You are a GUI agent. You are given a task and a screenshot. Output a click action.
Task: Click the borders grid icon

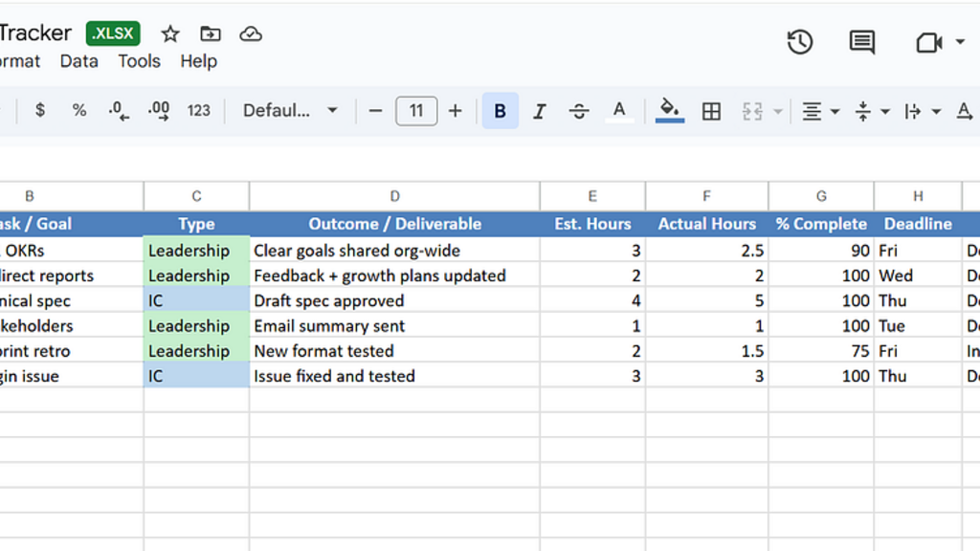tap(711, 111)
